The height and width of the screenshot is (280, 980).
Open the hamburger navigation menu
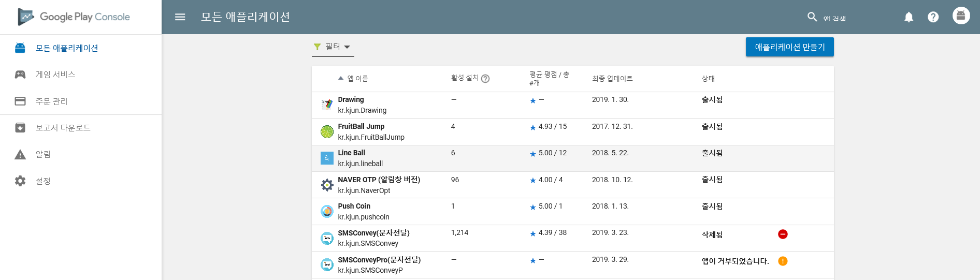point(180,17)
